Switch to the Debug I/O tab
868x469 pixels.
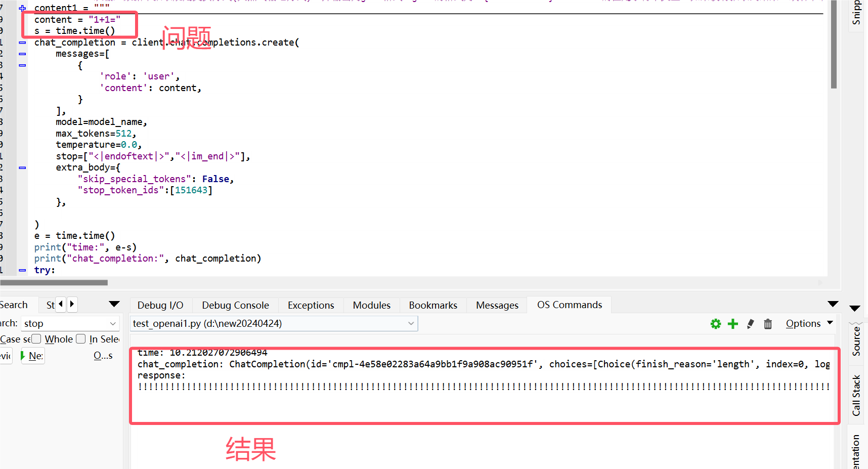(x=160, y=305)
